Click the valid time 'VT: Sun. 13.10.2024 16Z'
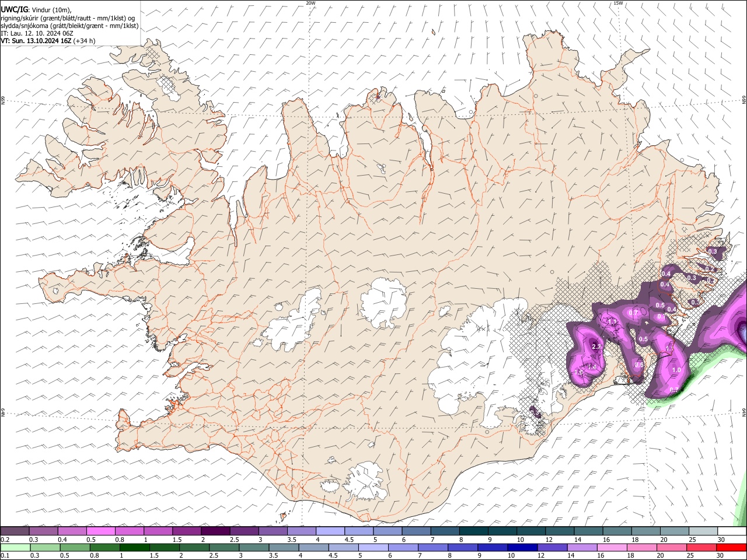Viewport: 747px width, 560px height. (36, 41)
